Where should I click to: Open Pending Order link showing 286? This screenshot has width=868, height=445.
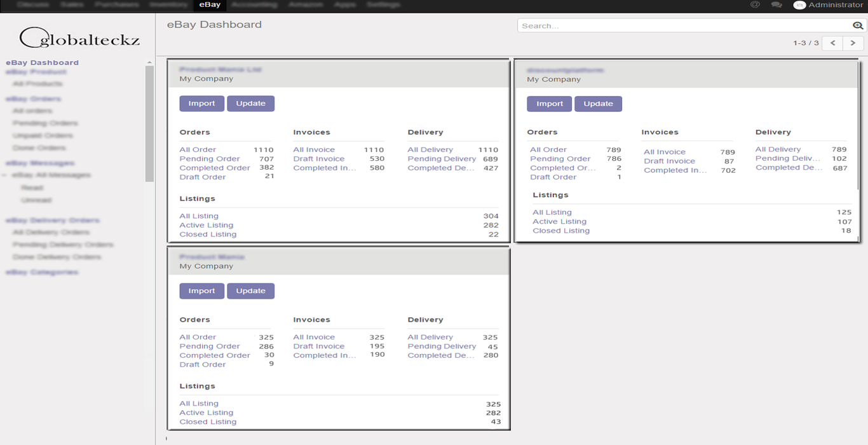coord(210,346)
